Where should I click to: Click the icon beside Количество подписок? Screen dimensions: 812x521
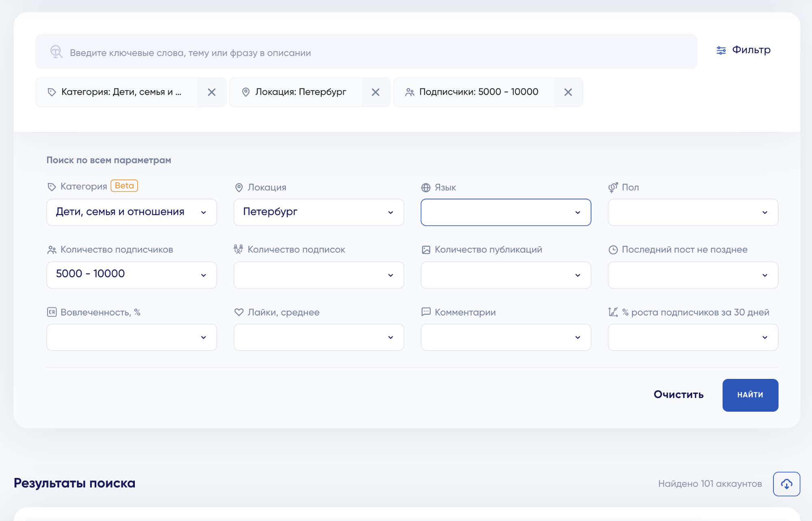click(238, 249)
